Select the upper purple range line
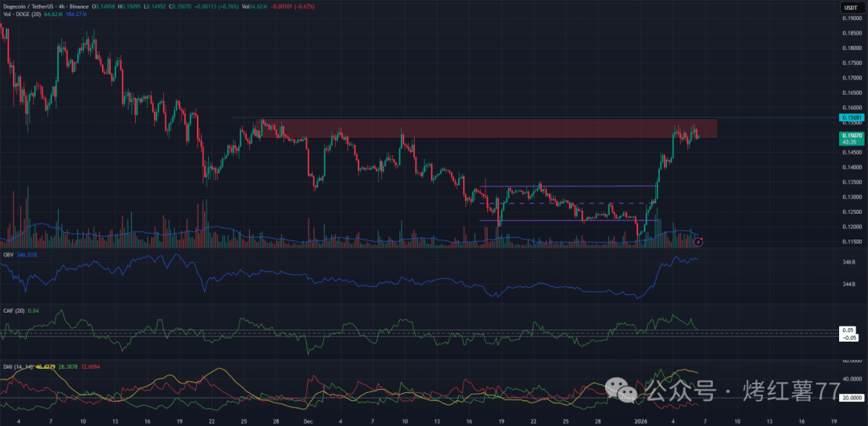868x426 pixels. (x=563, y=186)
